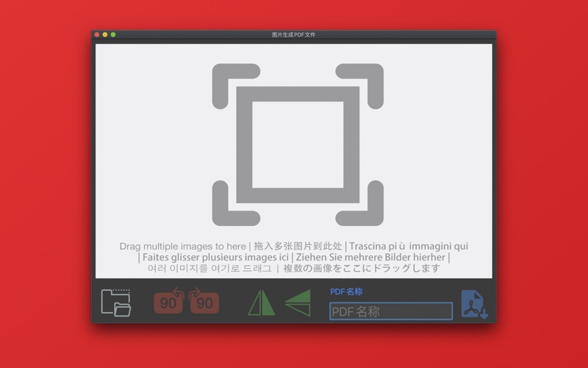The height and width of the screenshot is (368, 588).
Task: Open the folder browse icon
Action: pyautogui.click(x=116, y=302)
